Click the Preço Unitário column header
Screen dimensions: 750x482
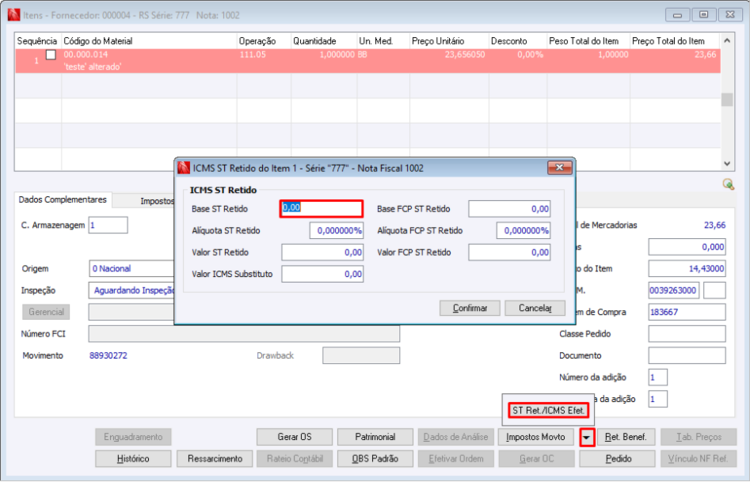[x=449, y=41]
